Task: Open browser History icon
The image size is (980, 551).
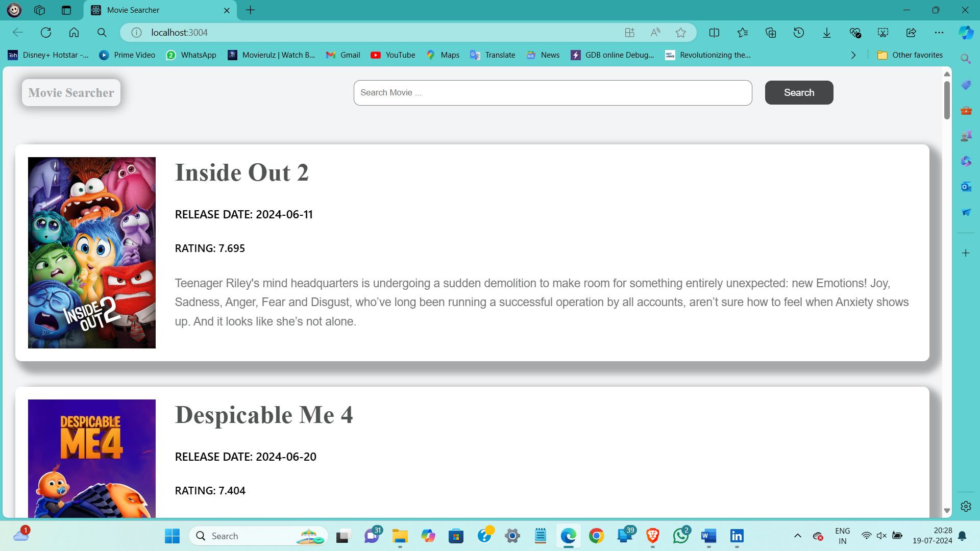Action: click(799, 33)
